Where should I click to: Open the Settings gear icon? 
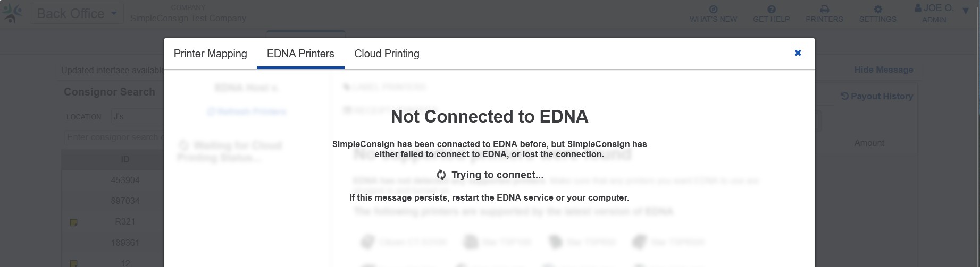click(x=878, y=9)
